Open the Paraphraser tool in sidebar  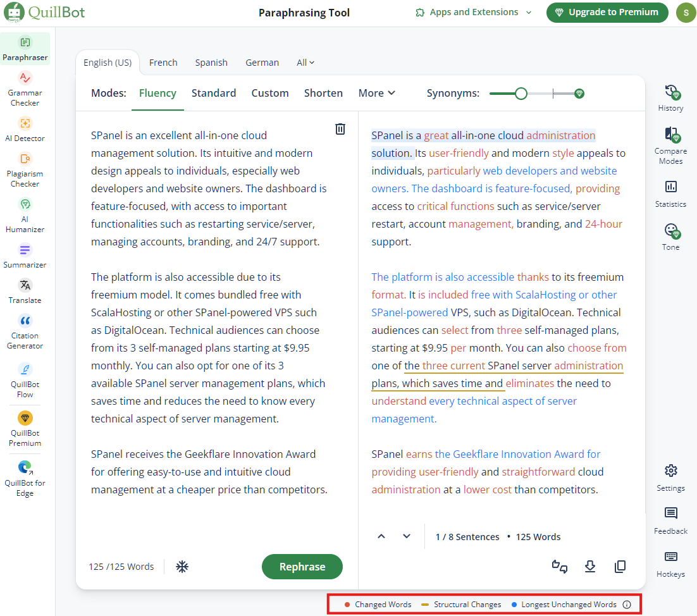click(25, 49)
